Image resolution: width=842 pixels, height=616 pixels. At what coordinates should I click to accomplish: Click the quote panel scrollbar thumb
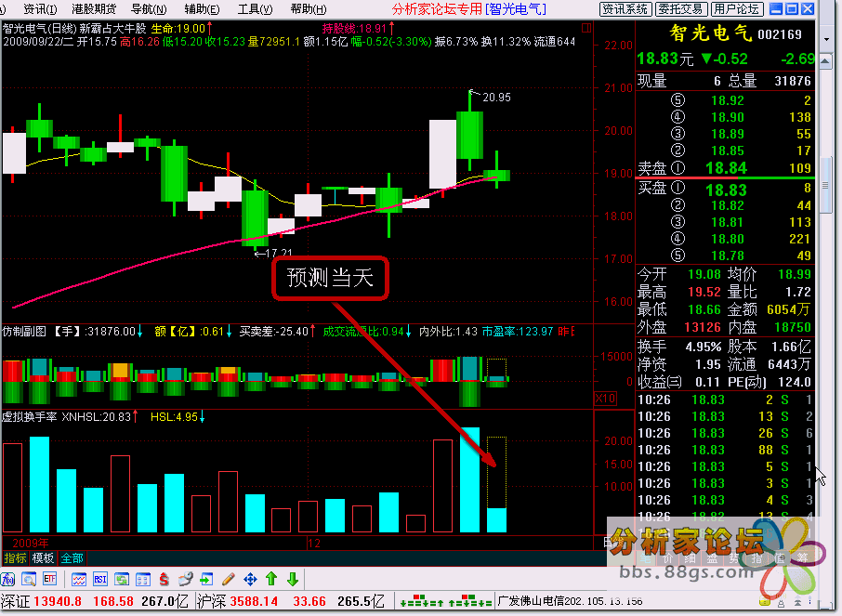coord(825,185)
